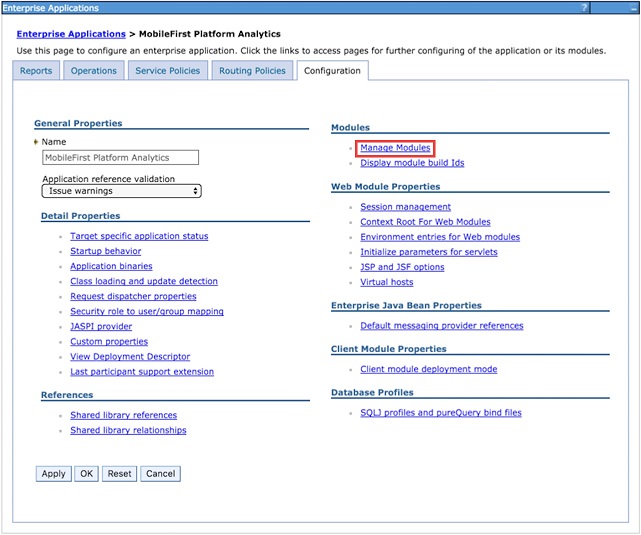Click View Deployment Descriptor link
Screen dimensions: 641x535
130,357
